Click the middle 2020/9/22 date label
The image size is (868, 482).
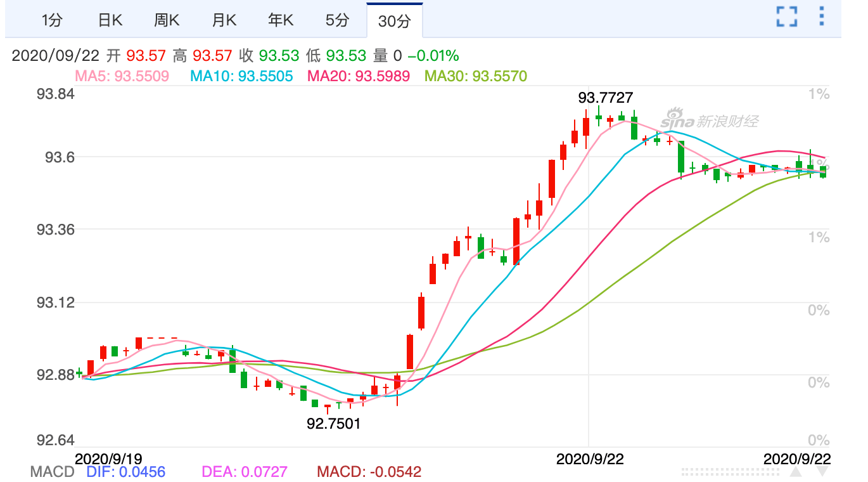click(x=589, y=459)
